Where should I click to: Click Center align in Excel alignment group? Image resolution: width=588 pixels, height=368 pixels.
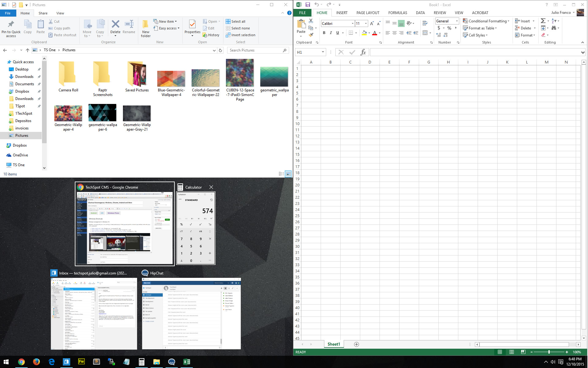coord(394,33)
